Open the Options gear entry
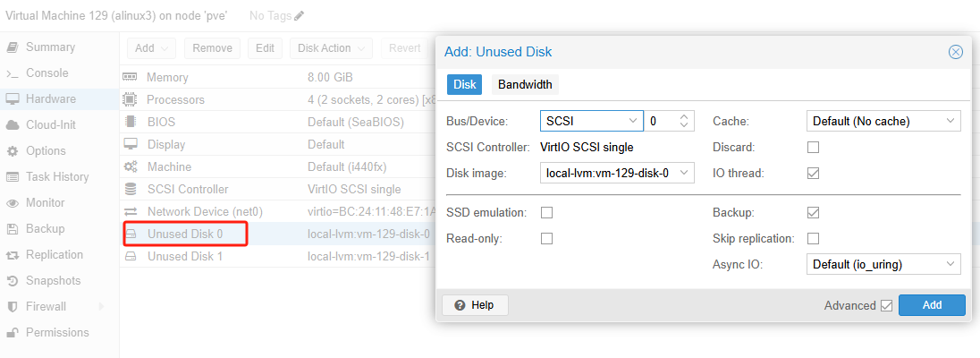980x358 pixels. tap(45, 151)
